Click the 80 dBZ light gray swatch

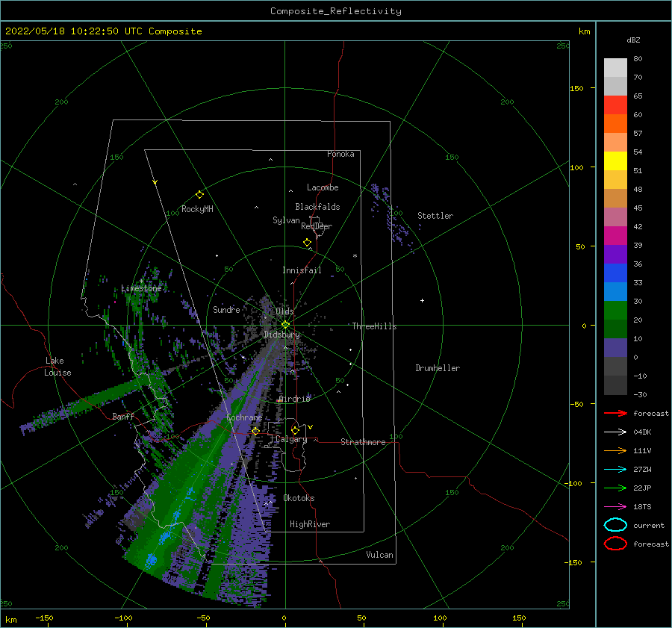point(615,68)
